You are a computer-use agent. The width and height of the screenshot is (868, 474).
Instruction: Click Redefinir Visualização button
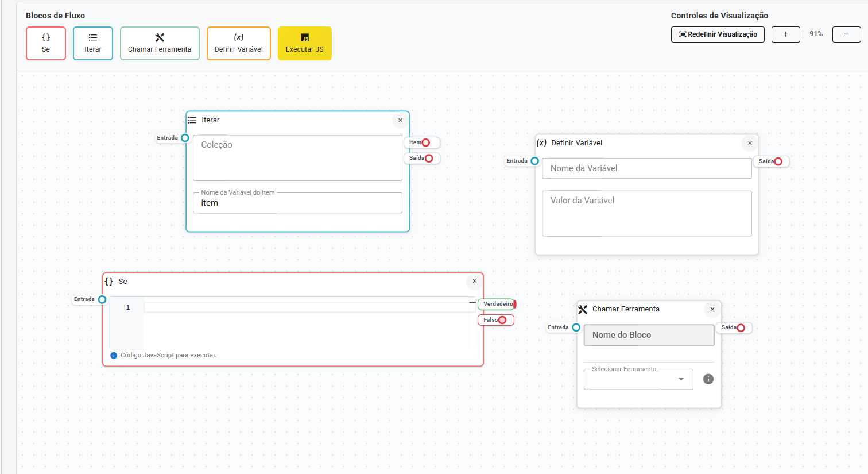click(718, 34)
